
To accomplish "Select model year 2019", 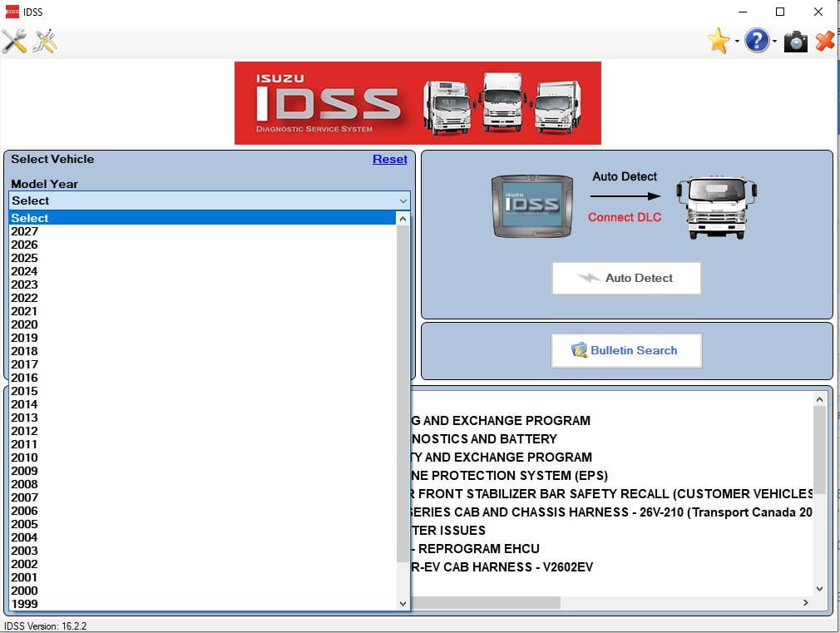I will click(202, 338).
